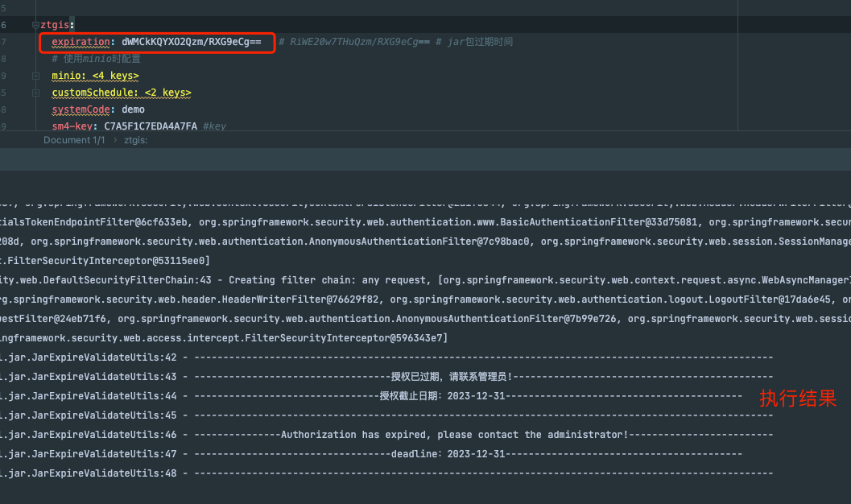Click the jar包过期时间 comment
The image size is (851, 504).
pyautogui.click(x=481, y=42)
